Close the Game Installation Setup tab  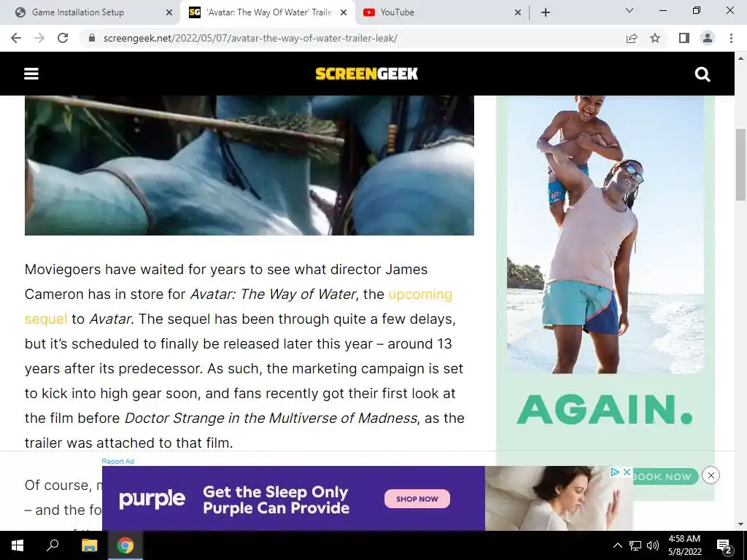pos(169,12)
